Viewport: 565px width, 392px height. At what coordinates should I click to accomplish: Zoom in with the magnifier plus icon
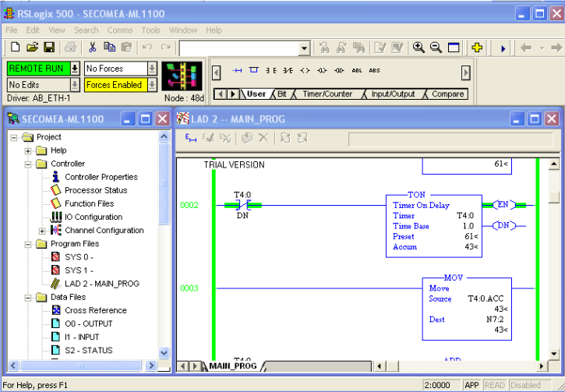[418, 48]
